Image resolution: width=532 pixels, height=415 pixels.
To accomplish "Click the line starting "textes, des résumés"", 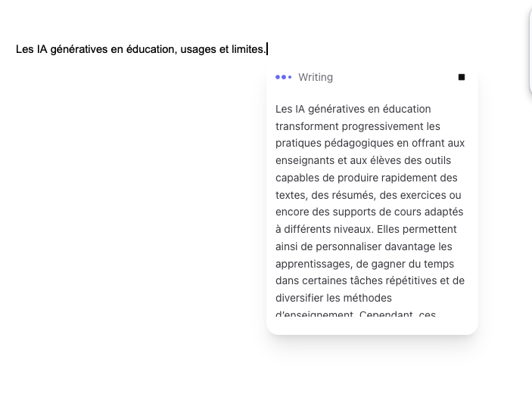I will 368,195.
